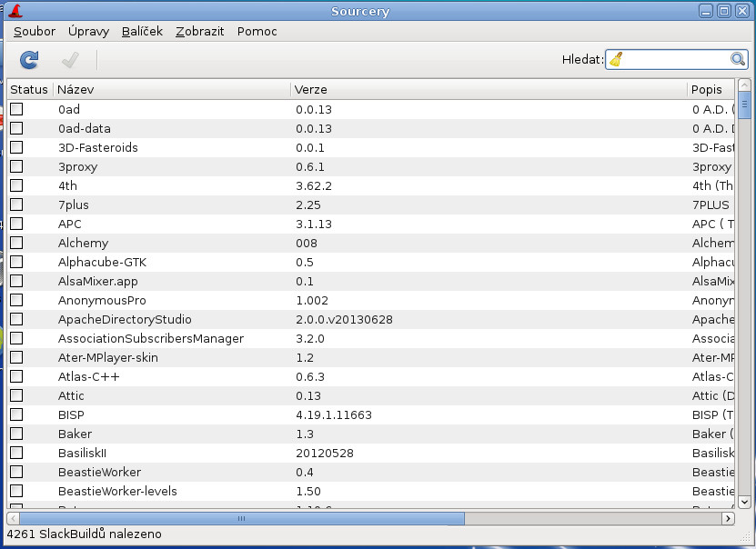Mark the AnonymousPro checkbox
756x549 pixels.
pos(16,300)
